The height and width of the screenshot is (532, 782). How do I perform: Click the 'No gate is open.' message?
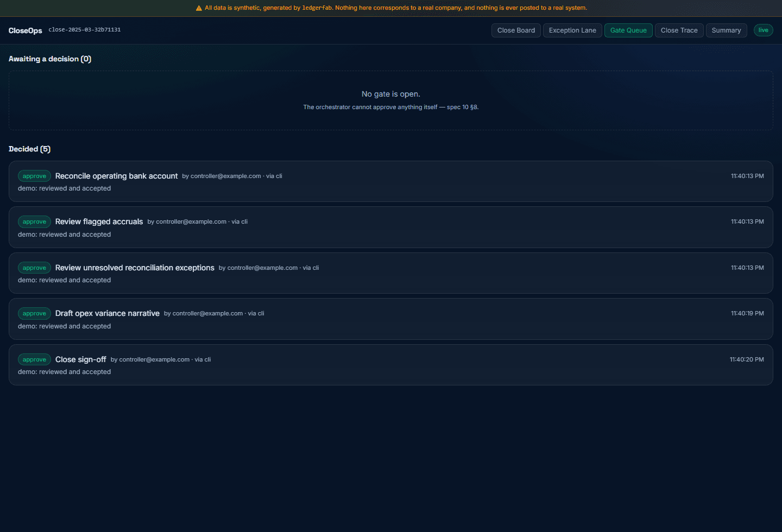(x=391, y=94)
